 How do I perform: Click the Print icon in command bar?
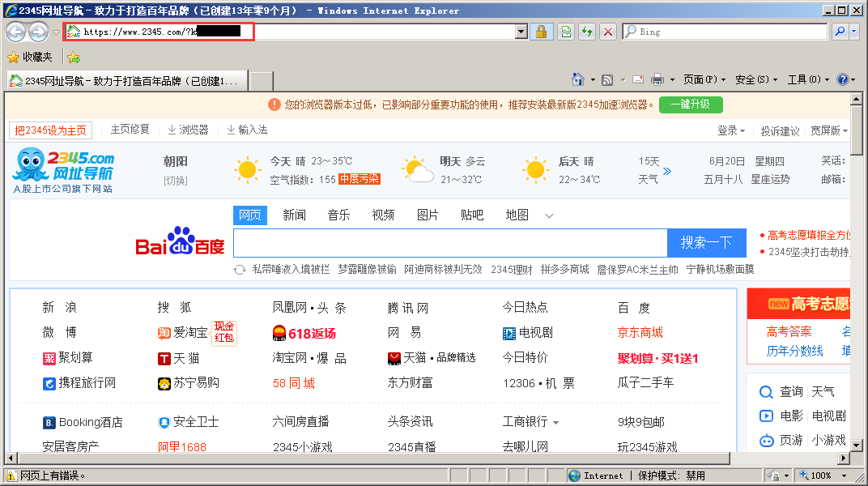pos(657,79)
